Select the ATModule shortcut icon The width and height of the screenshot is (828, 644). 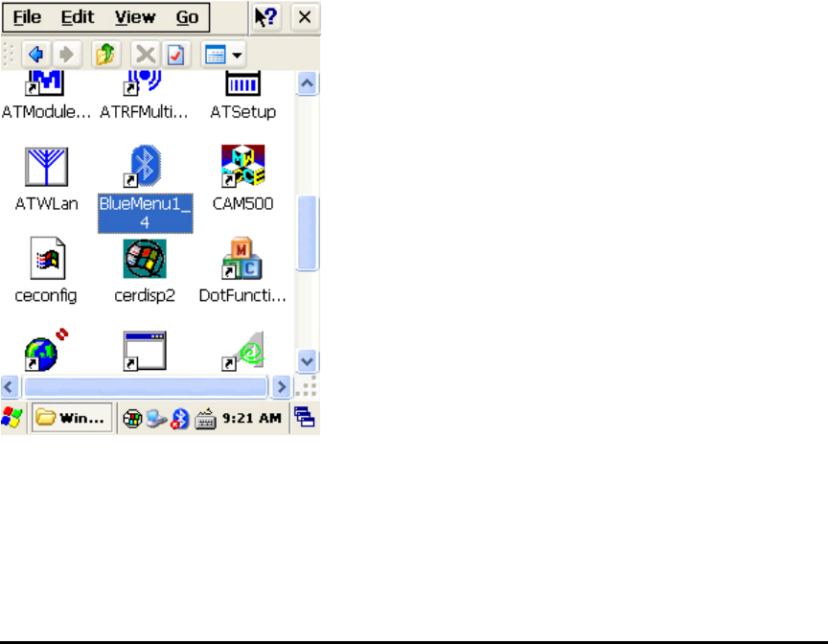point(45,82)
